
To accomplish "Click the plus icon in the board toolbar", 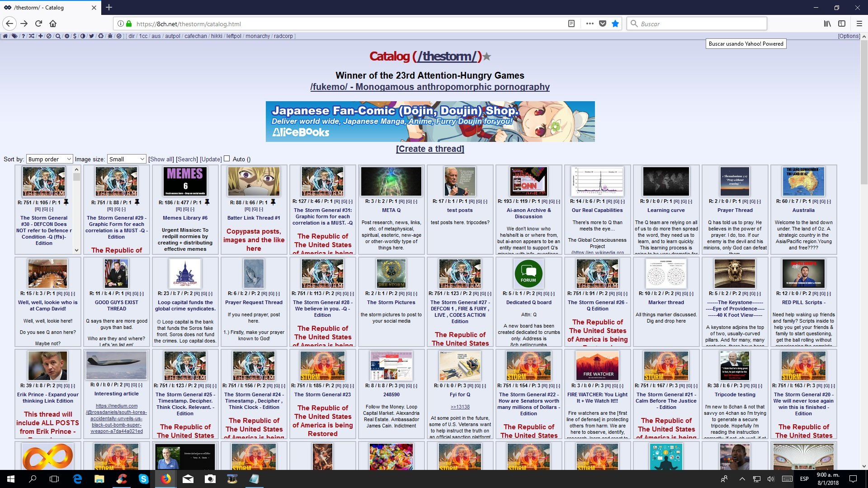I will [41, 36].
